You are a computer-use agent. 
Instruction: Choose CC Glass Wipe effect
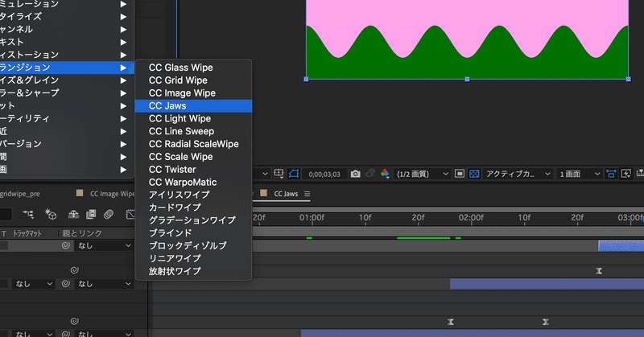pyautogui.click(x=193, y=68)
